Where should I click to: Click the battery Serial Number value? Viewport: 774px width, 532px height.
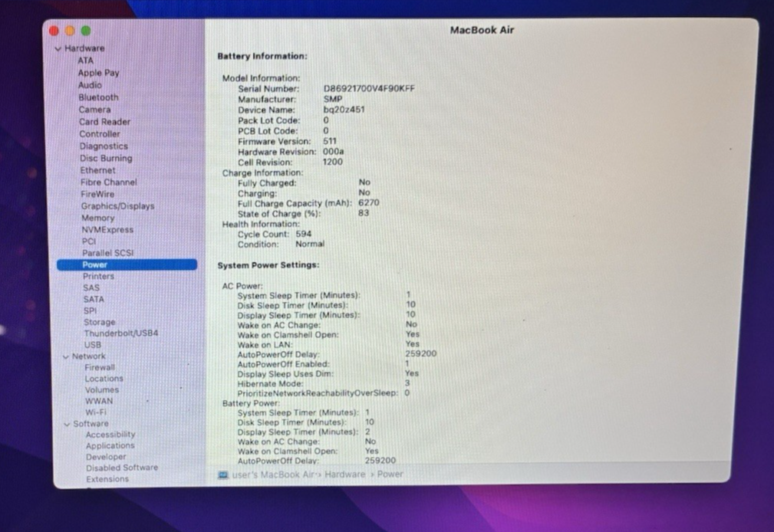(369, 88)
